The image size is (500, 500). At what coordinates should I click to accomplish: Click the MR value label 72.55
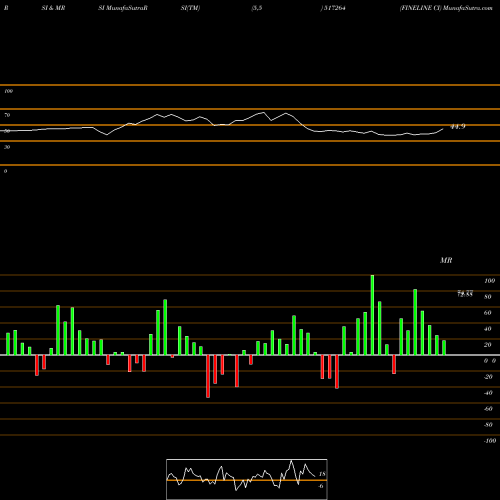point(465,294)
